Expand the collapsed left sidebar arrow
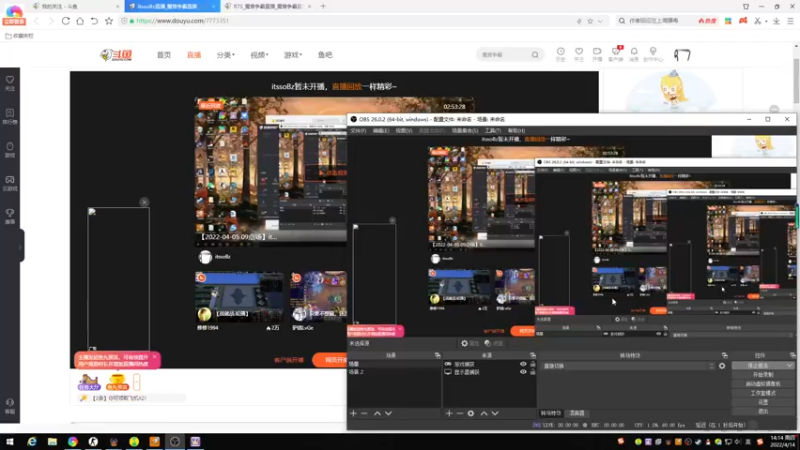Screen dimensions: 800x450 (20, 246)
